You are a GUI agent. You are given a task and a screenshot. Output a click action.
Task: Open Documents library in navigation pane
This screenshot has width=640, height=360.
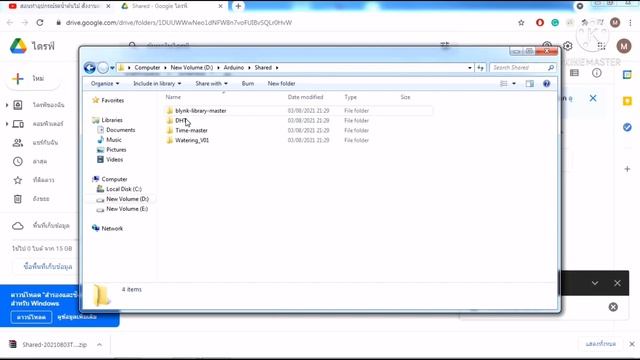point(120,130)
